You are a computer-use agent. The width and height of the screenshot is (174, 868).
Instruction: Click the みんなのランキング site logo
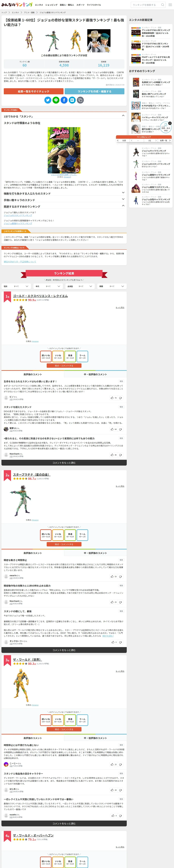(17, 5)
